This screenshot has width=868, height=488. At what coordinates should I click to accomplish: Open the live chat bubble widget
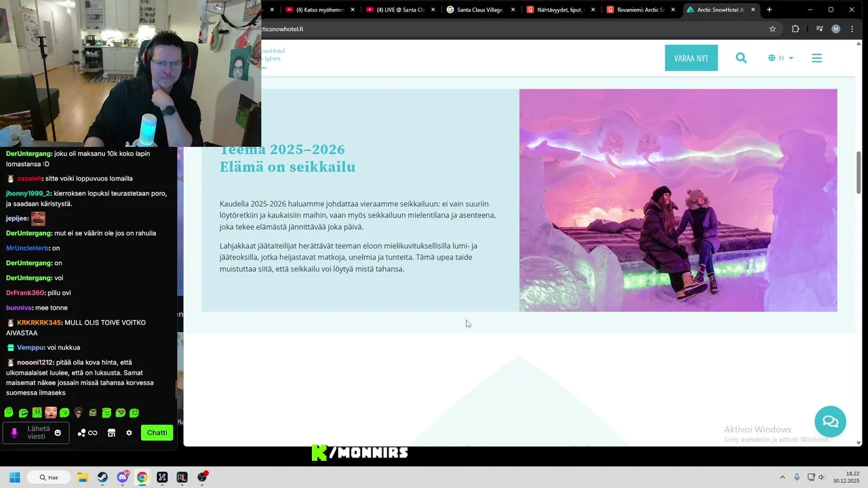tap(830, 422)
